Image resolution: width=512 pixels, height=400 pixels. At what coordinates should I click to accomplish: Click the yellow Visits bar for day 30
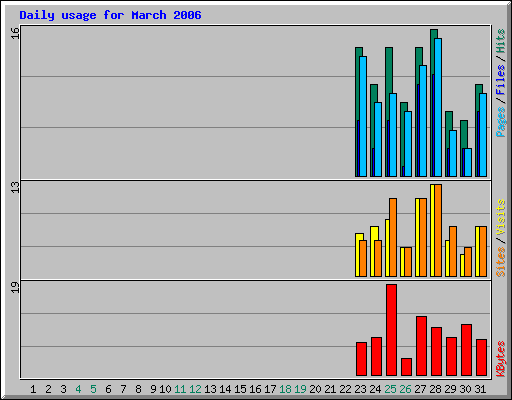tap(463, 265)
